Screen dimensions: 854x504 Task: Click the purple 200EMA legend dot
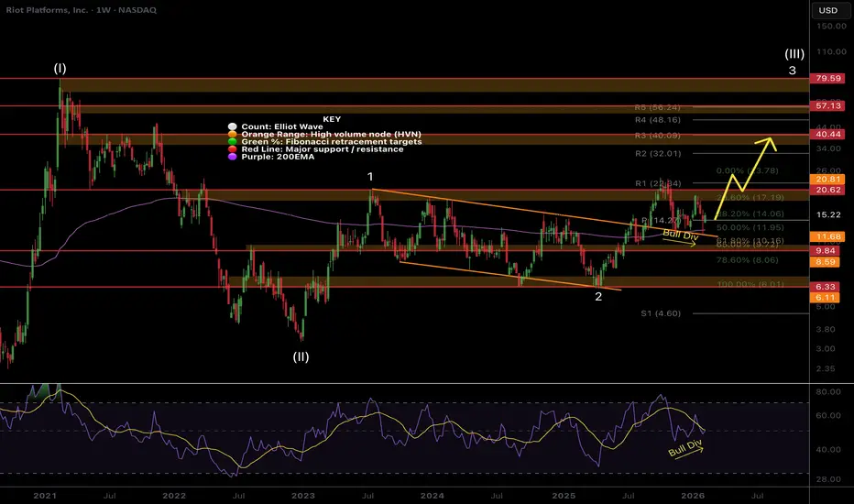(233, 157)
